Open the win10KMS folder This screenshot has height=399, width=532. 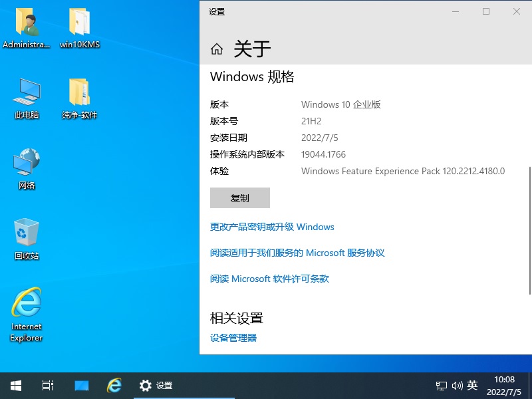tap(79, 20)
